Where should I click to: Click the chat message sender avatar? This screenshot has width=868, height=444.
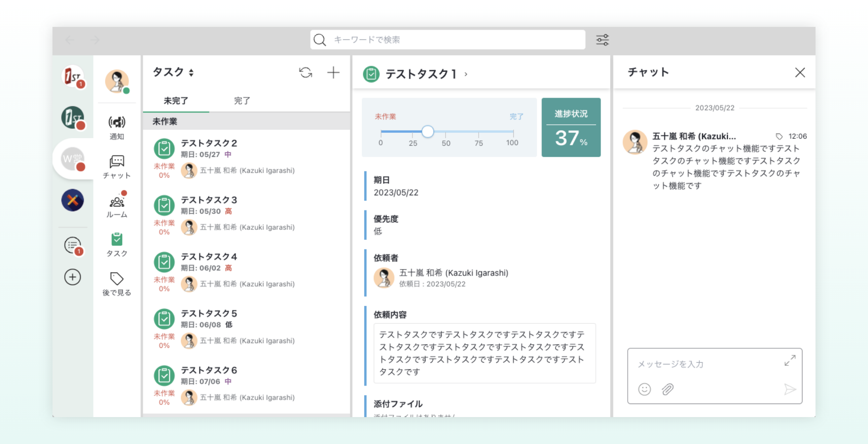click(x=635, y=142)
